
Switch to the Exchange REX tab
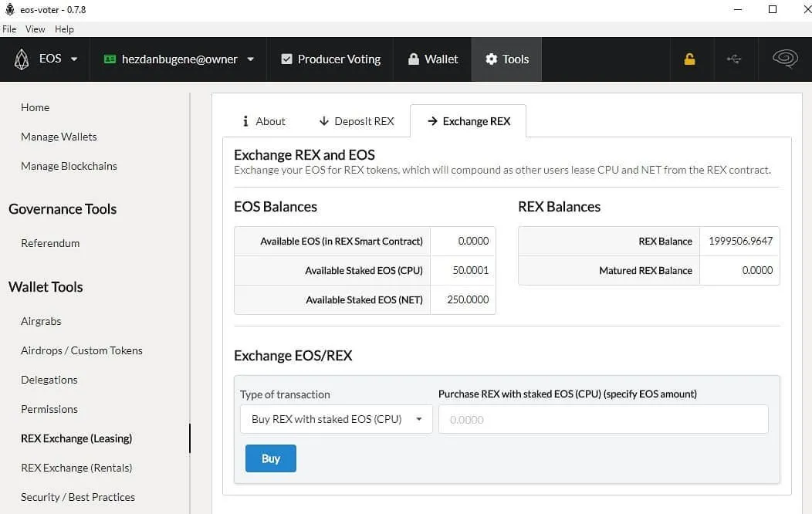coord(469,121)
